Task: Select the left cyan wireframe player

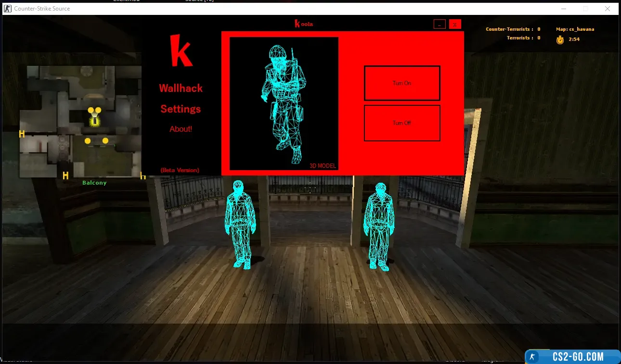Action: (239, 224)
